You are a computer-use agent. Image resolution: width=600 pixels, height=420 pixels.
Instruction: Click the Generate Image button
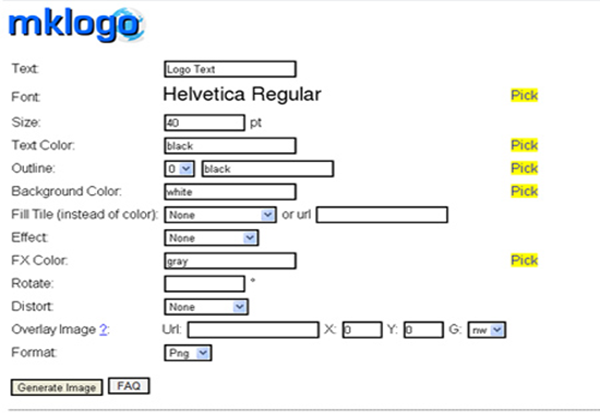(x=57, y=387)
